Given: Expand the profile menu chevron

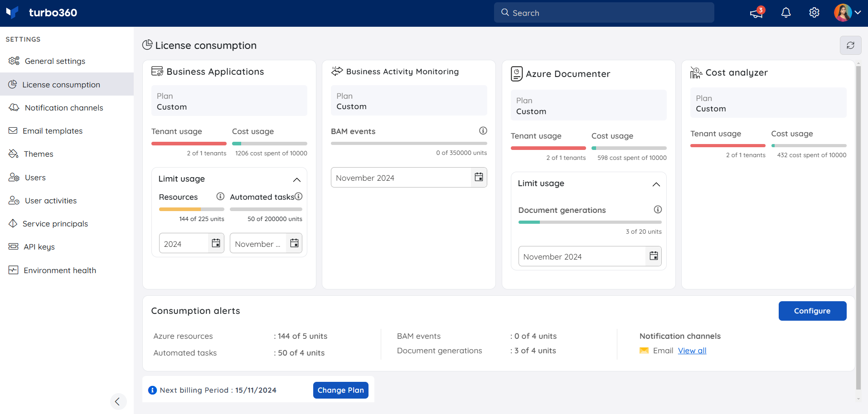Looking at the screenshot, I should click(x=858, y=13).
